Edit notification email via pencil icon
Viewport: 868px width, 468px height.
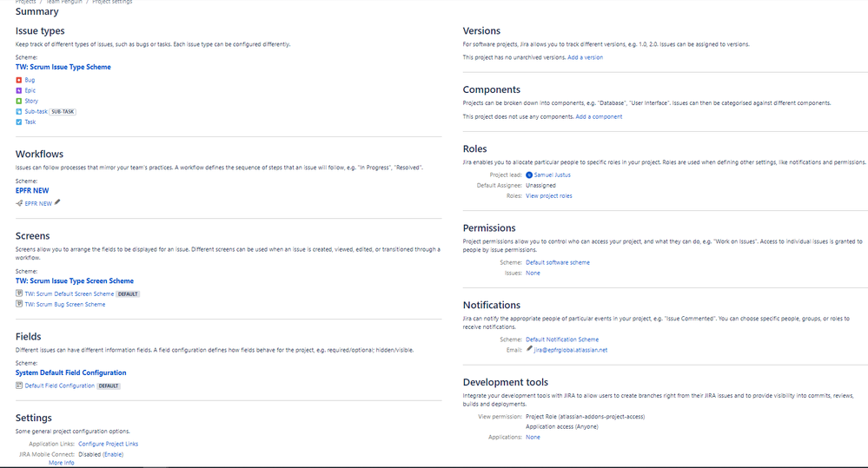[529, 349]
